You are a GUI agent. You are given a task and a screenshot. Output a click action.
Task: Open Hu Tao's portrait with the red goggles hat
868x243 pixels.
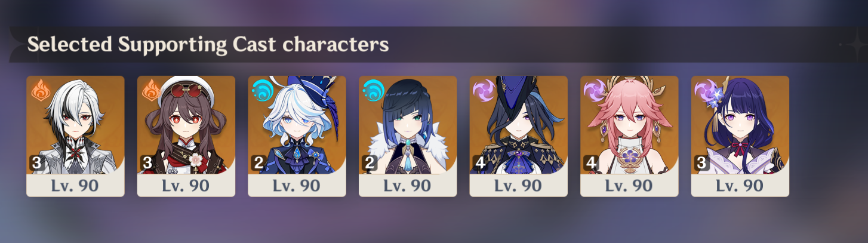point(186,125)
